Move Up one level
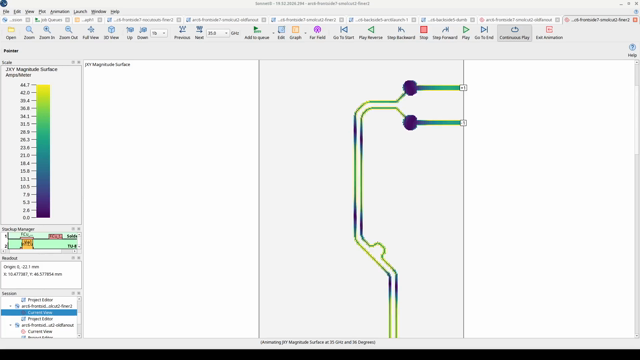 (x=129, y=33)
